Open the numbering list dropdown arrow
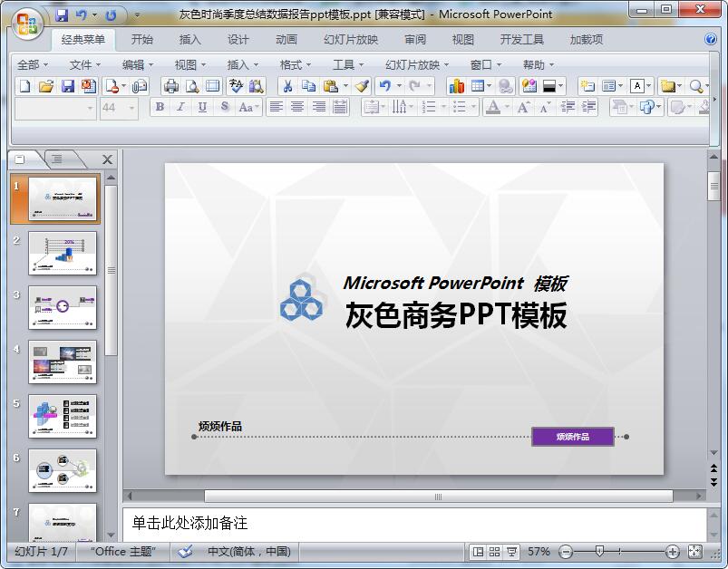728x569 pixels. [443, 108]
